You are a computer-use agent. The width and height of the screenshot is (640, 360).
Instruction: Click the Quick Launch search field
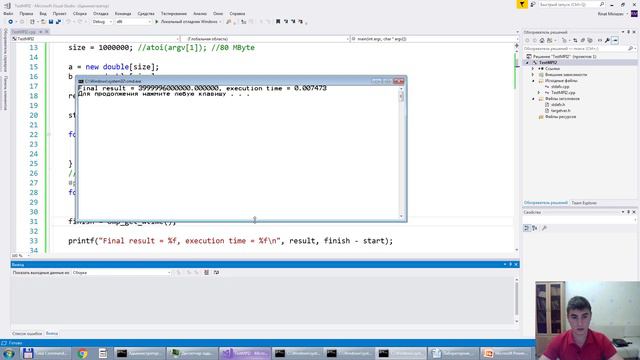[571, 4]
